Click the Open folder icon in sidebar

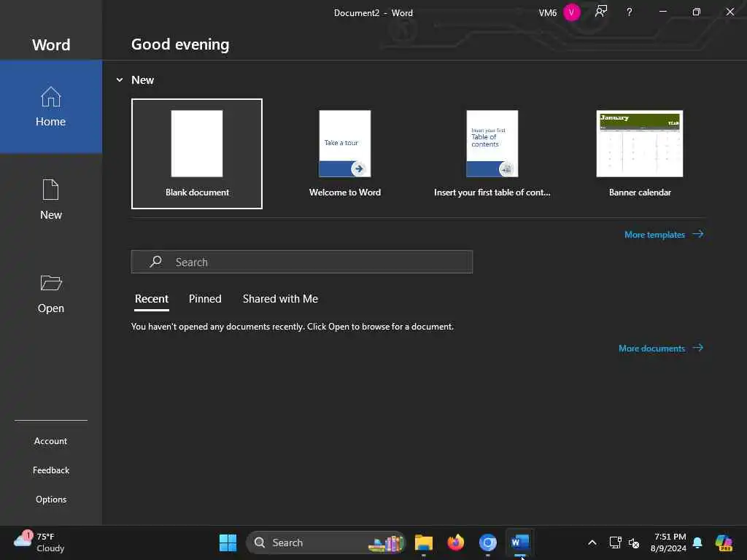[x=51, y=283]
